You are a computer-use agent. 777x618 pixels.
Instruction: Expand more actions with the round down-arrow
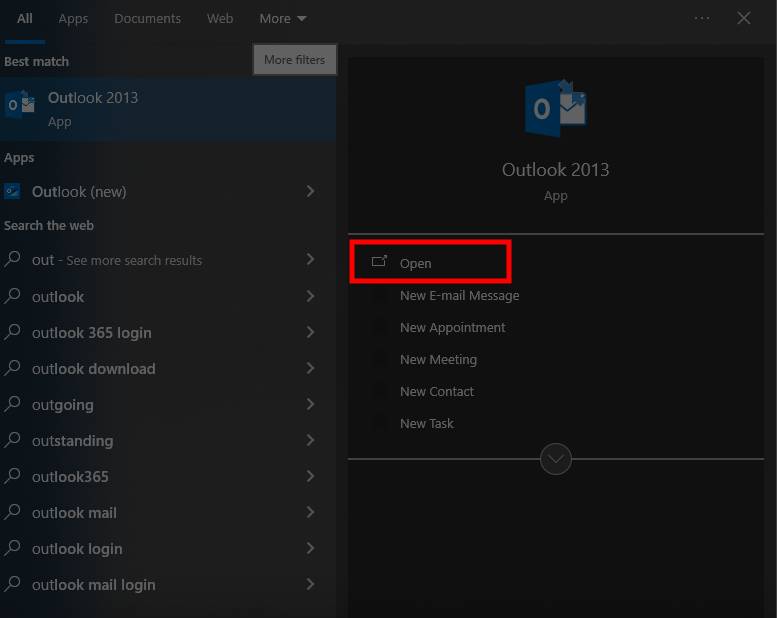click(555, 459)
